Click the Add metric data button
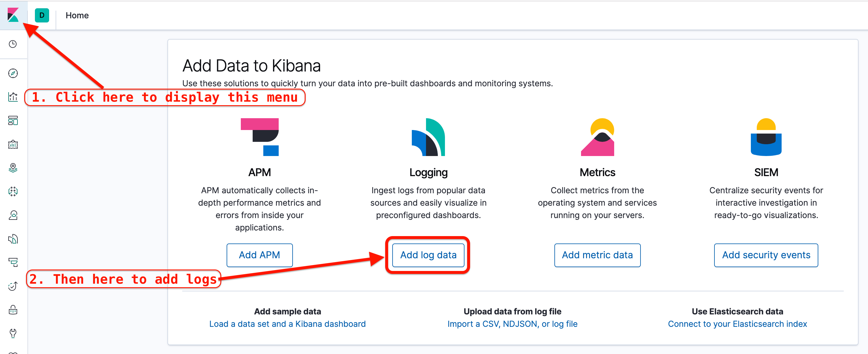 [x=597, y=255]
